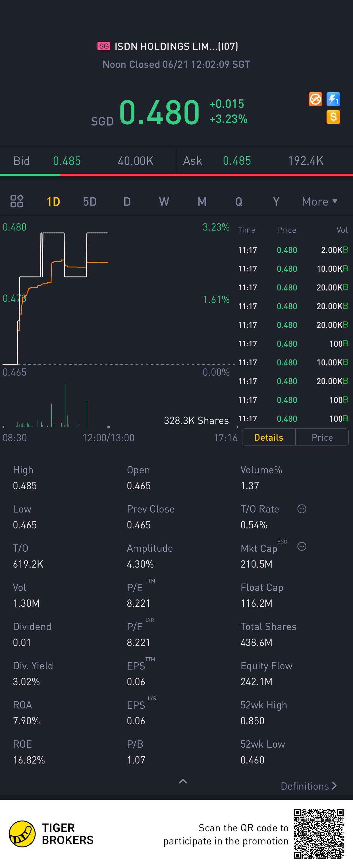Select the W weekly chart tab
The width and height of the screenshot is (353, 868).
[164, 202]
